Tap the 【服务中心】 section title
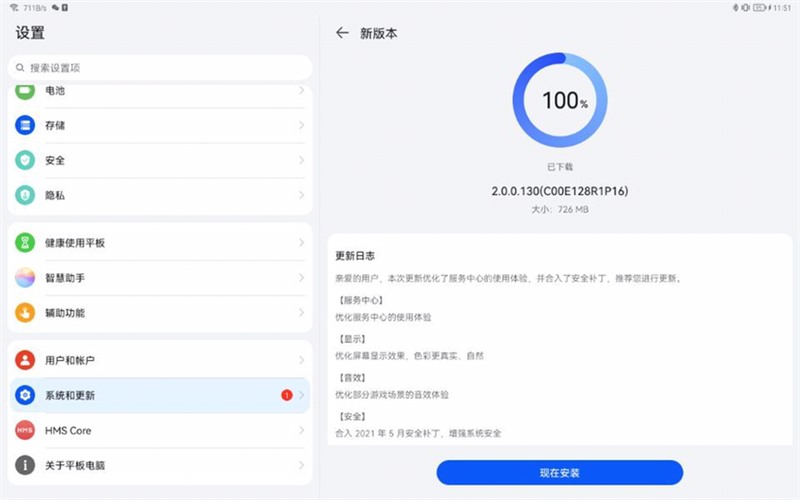 coord(361,300)
